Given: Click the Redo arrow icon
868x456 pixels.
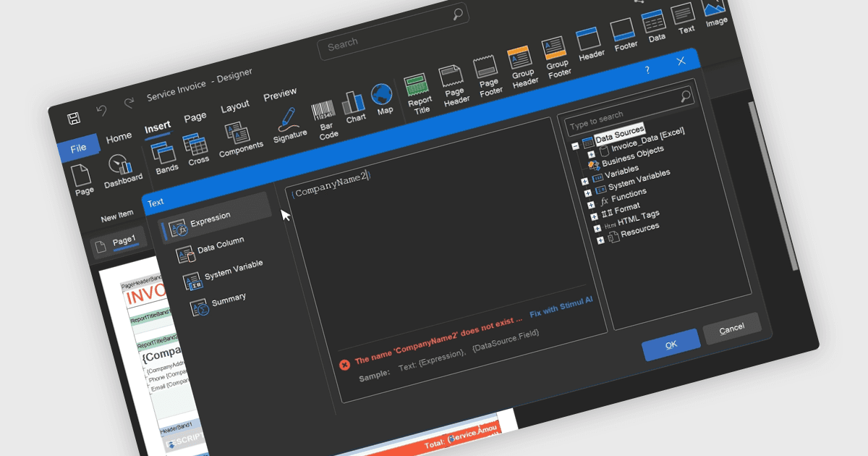Looking at the screenshot, I should [x=129, y=104].
